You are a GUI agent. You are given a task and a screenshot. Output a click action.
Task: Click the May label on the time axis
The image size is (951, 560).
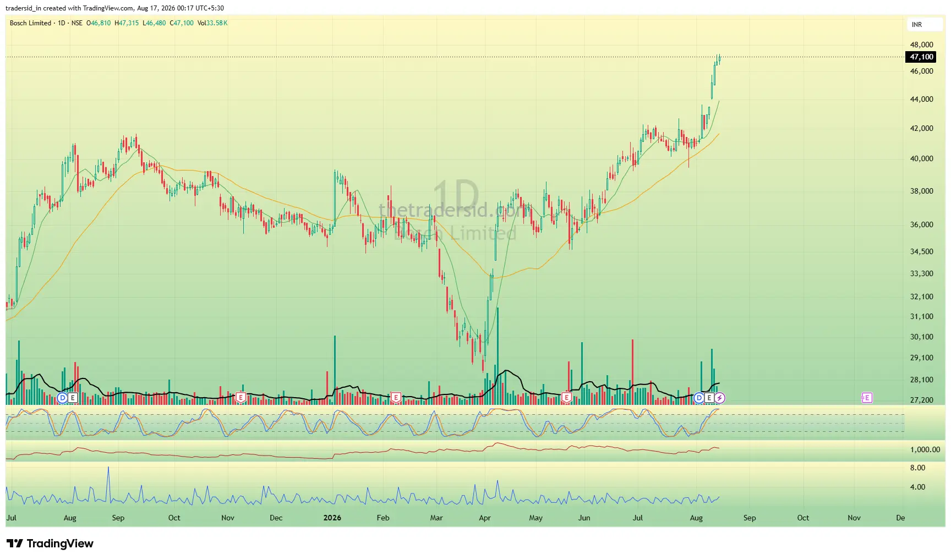tap(536, 518)
